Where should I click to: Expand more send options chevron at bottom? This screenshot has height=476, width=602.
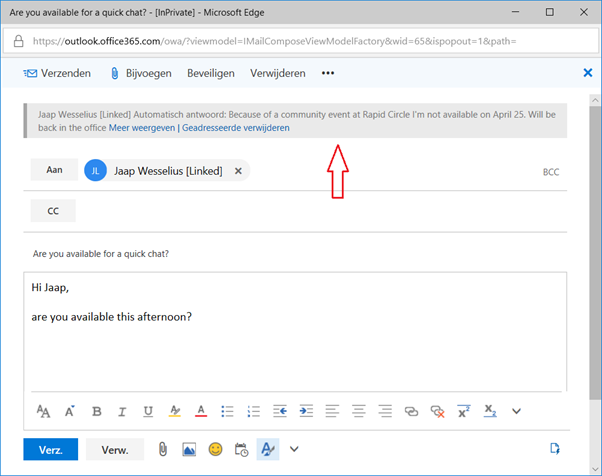click(x=294, y=450)
